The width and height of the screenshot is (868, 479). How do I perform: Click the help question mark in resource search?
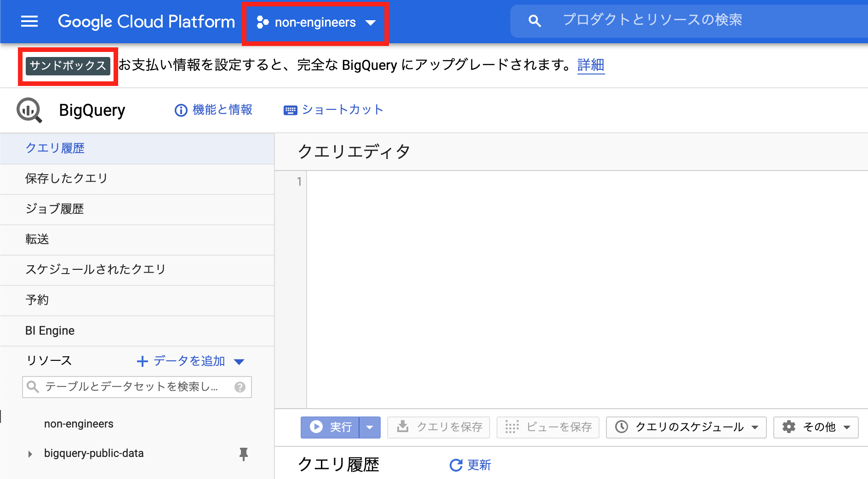pyautogui.click(x=240, y=387)
